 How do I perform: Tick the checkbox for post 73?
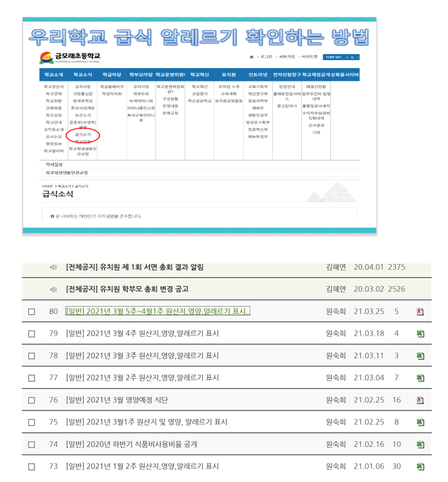[31, 466]
